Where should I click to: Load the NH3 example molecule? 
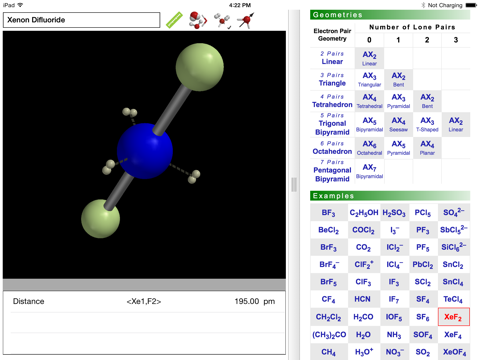click(394, 335)
